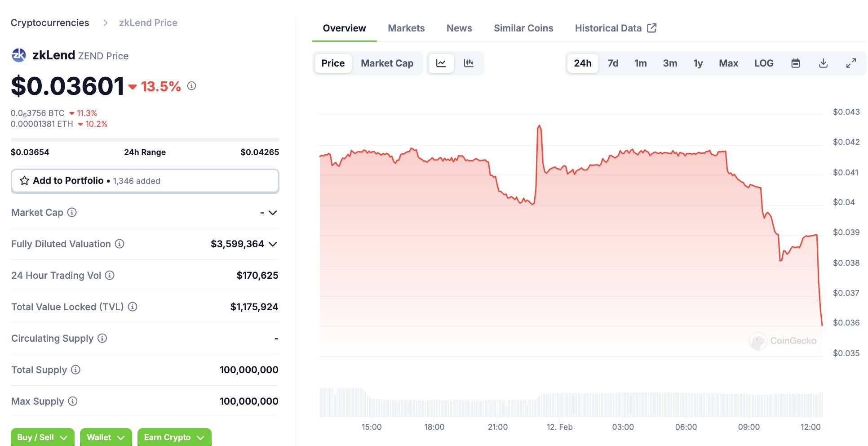868x446 pixels.
Task: Open Circulating Supply info icon
Action: point(102,338)
